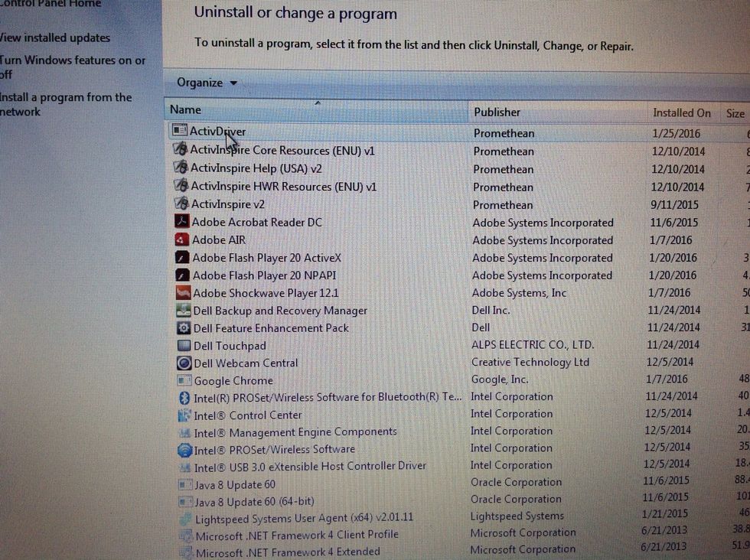Image resolution: width=750 pixels, height=560 pixels.
Task: Select the Intel PROSet Bluetooth software icon
Action: point(184,397)
